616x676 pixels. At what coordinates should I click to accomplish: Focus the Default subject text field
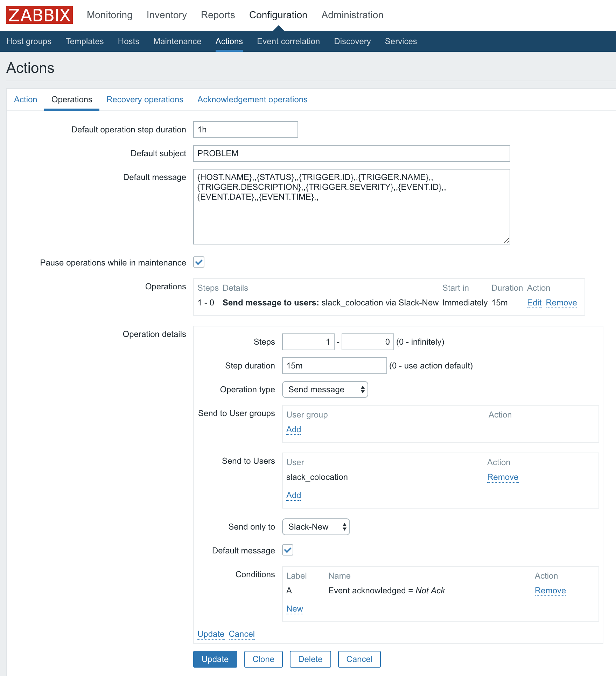click(351, 153)
